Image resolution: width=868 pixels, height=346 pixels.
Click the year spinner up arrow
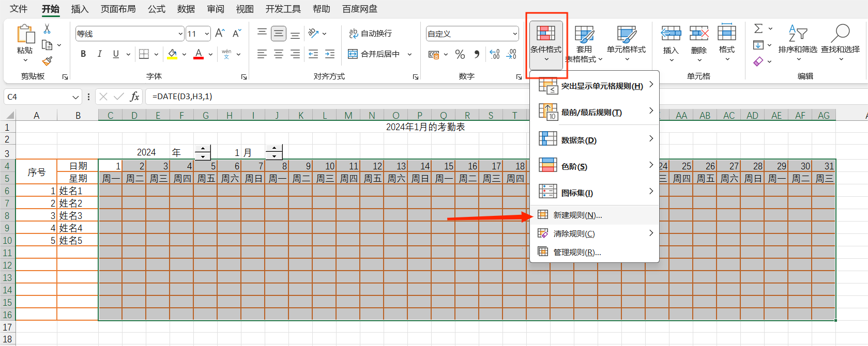[x=203, y=149]
